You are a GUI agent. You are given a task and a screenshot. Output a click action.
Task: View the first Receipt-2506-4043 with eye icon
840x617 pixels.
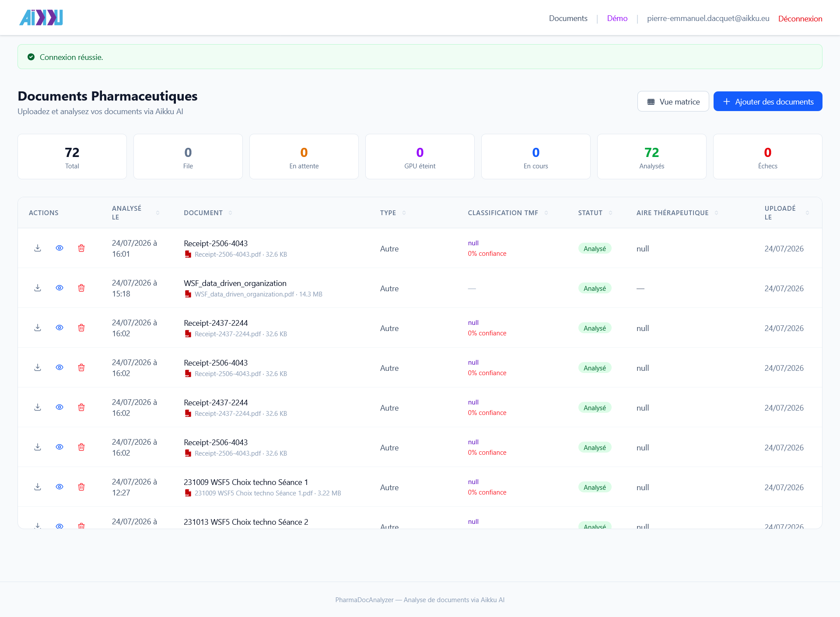pos(59,248)
